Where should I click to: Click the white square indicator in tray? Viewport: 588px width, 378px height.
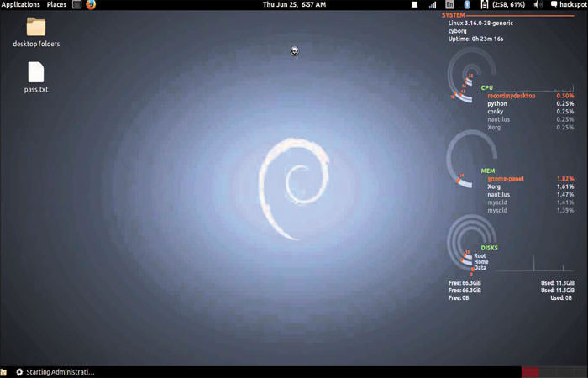click(x=414, y=4)
